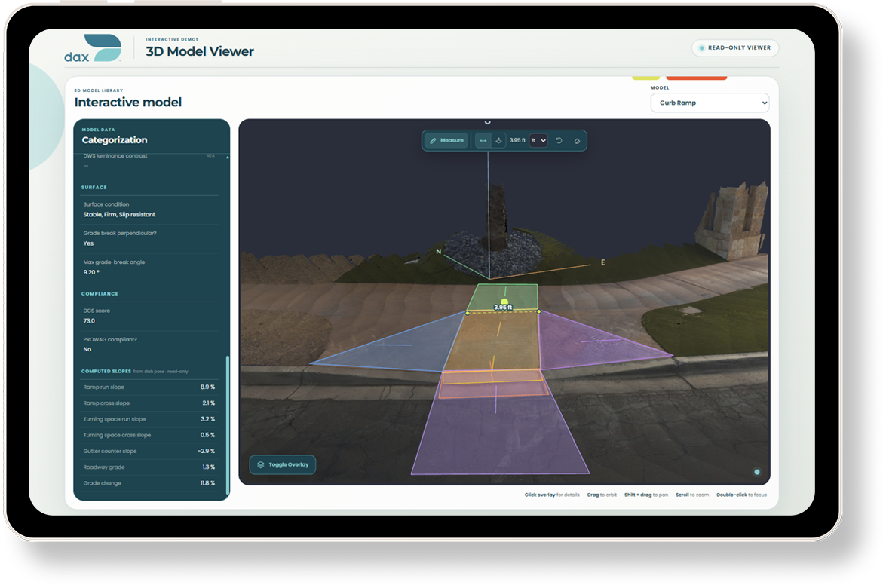Click the DCS score 73.0 value
The height and width of the screenshot is (588, 886).
click(x=89, y=321)
